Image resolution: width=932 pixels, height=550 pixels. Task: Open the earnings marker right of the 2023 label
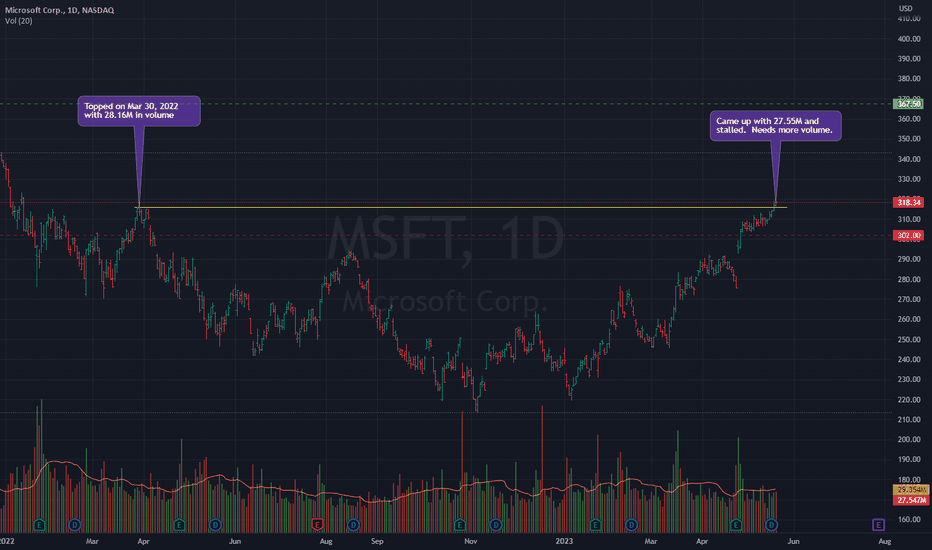point(596,524)
